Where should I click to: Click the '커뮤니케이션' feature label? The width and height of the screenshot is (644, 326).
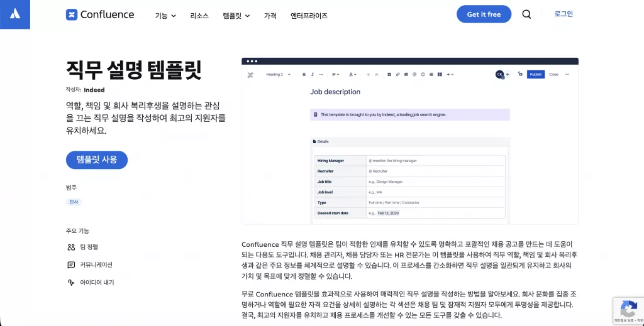point(96,265)
